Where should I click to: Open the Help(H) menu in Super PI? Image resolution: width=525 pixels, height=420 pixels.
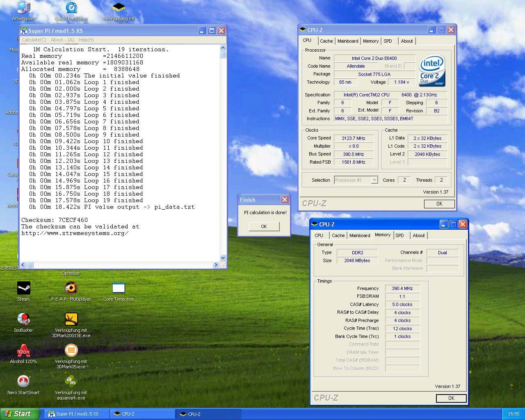[86, 40]
